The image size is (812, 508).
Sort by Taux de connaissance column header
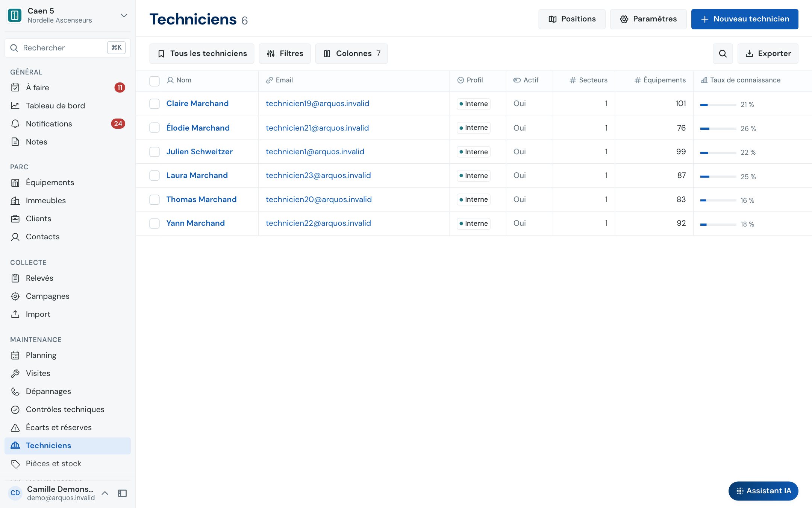coord(741,80)
